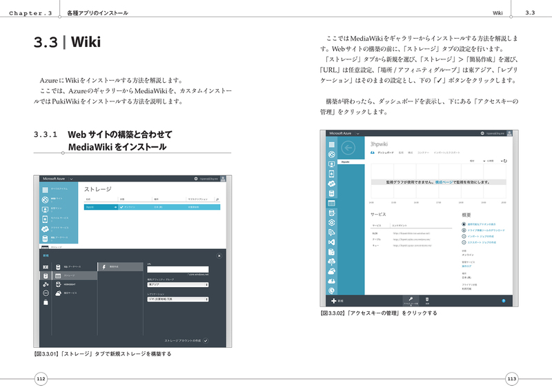Click the language globe icon in left screenshot header
This screenshot has height=392, width=552.
pos(196,179)
